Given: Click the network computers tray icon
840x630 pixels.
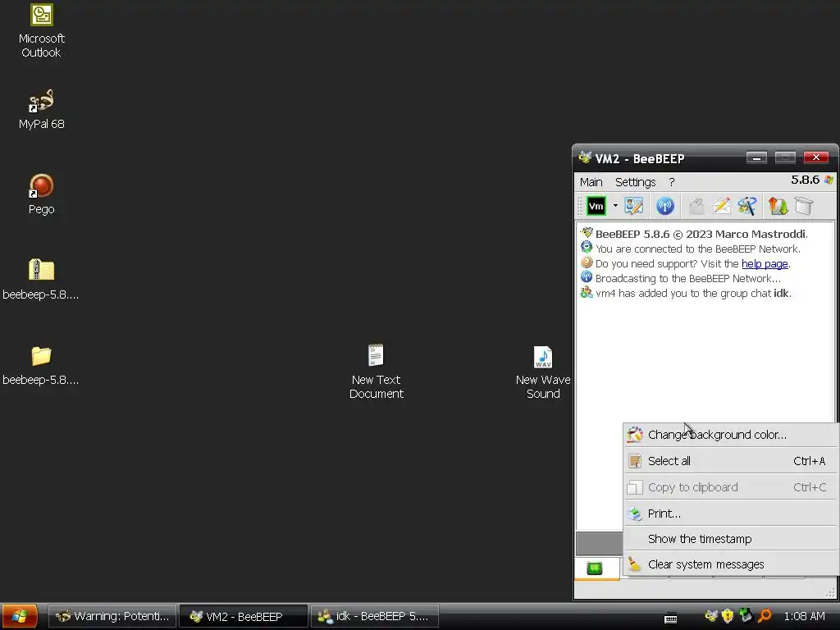Looking at the screenshot, I should click(x=746, y=615).
